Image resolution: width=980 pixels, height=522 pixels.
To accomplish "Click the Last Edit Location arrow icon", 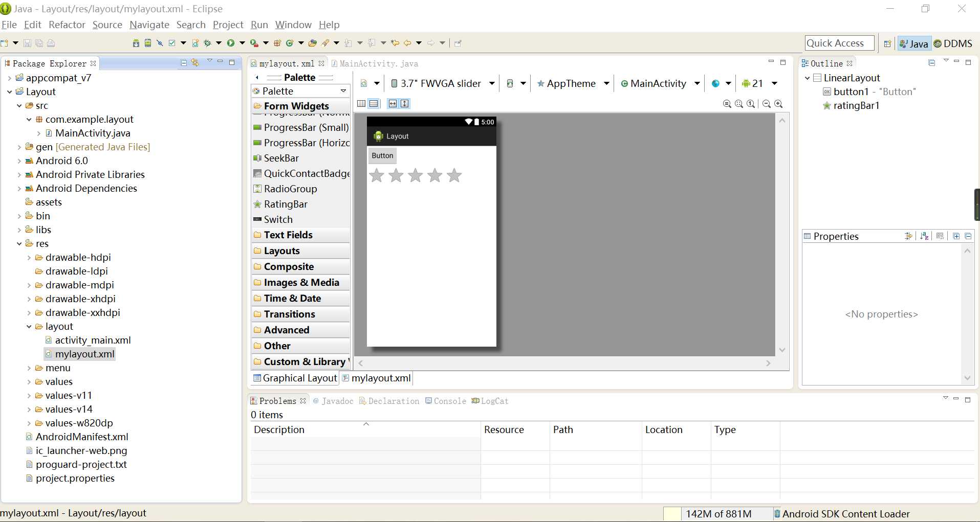I will tap(395, 43).
